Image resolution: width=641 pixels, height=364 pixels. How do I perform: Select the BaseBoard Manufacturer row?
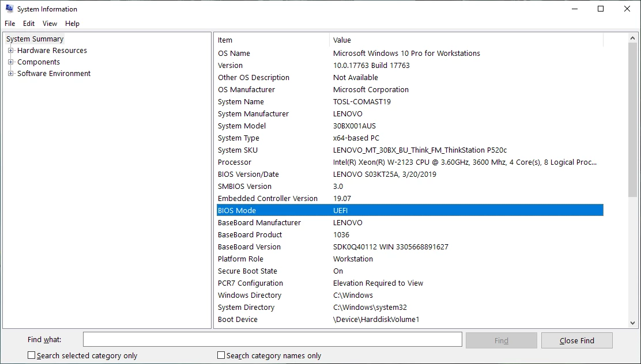409,223
